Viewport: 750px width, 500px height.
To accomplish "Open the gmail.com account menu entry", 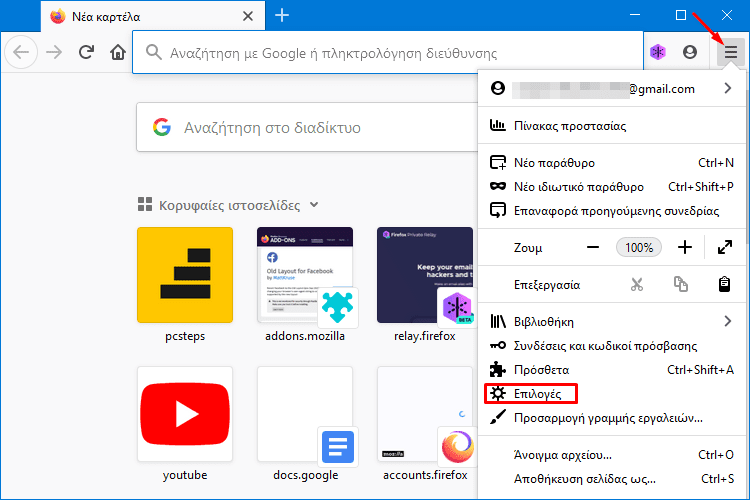I will click(612, 89).
